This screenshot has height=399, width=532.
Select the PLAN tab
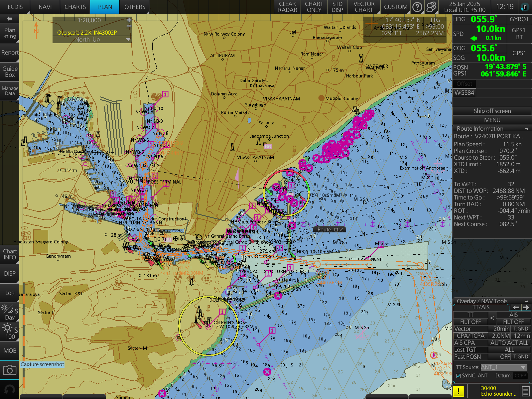(105, 7)
